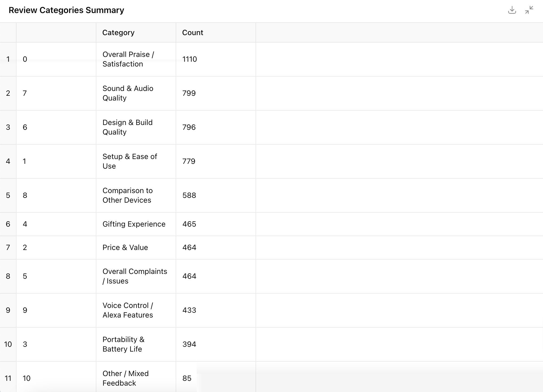543x392 pixels.
Task: Click the Design & Build Quality cell
Action: tap(127, 127)
